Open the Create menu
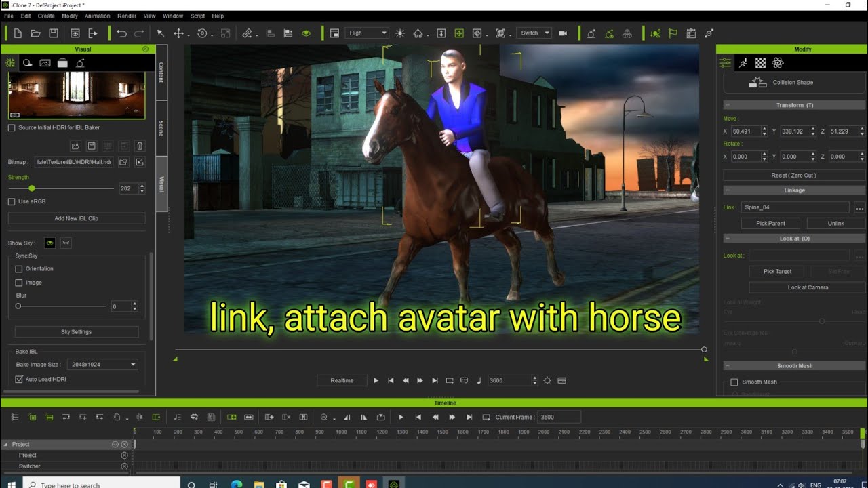The image size is (868, 488). click(46, 16)
